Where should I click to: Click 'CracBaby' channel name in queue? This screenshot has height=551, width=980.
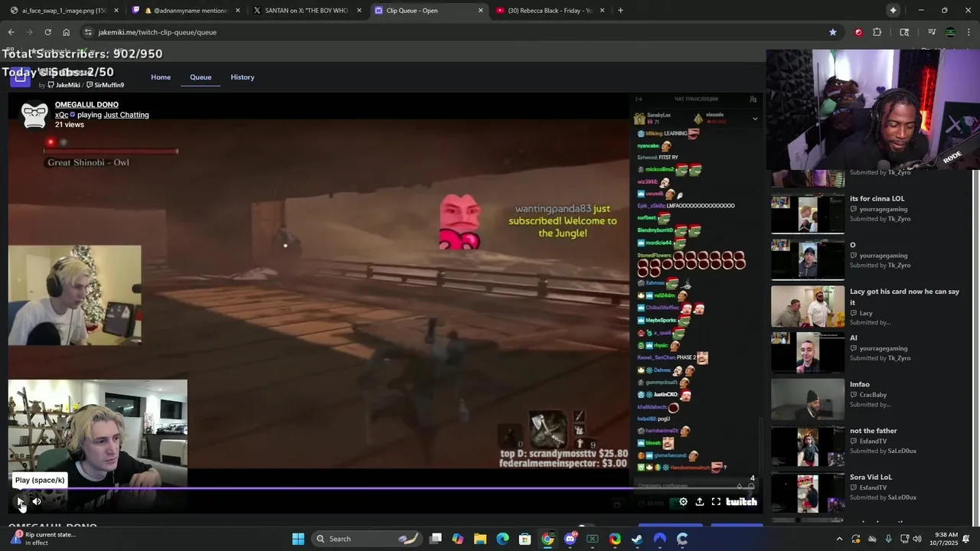[x=873, y=395]
